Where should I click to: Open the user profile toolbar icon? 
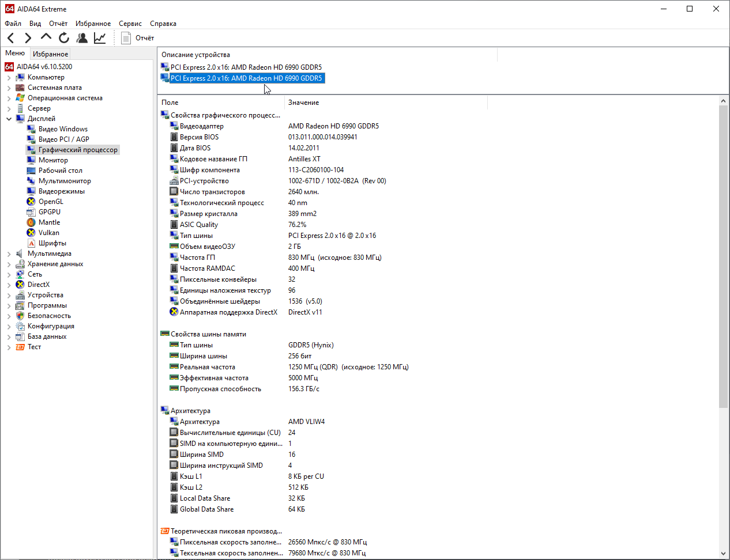(x=82, y=38)
